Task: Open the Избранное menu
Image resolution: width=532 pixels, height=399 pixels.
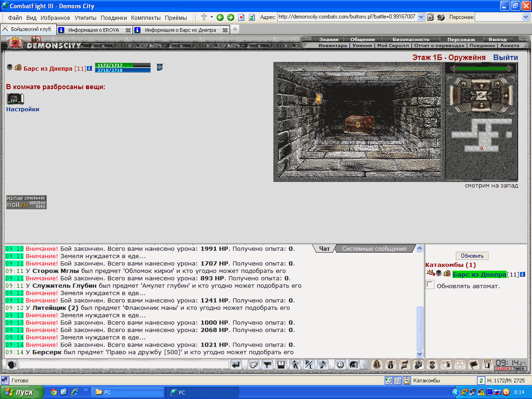Action: click(55, 18)
